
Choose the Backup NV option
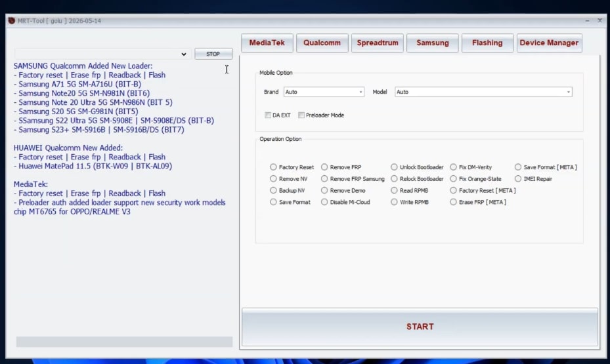273,190
